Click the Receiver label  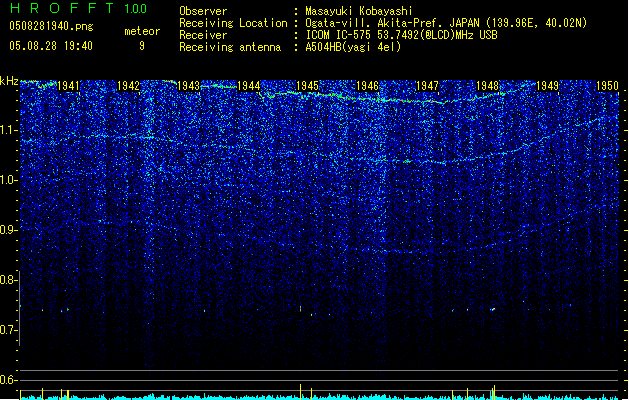203,35
